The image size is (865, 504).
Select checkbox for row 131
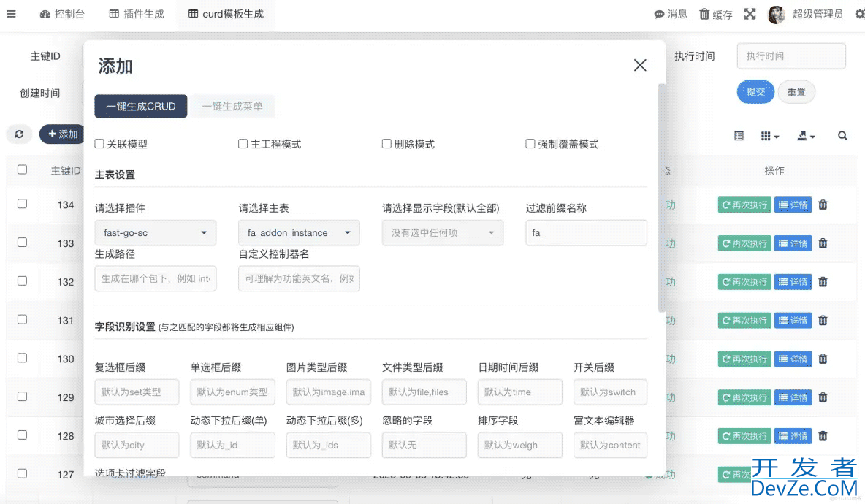click(x=22, y=319)
